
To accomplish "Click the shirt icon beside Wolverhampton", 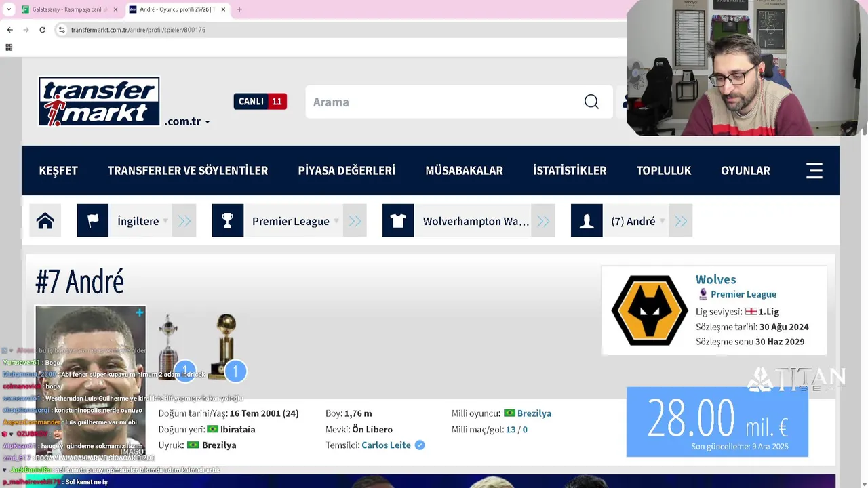I will pos(398,221).
